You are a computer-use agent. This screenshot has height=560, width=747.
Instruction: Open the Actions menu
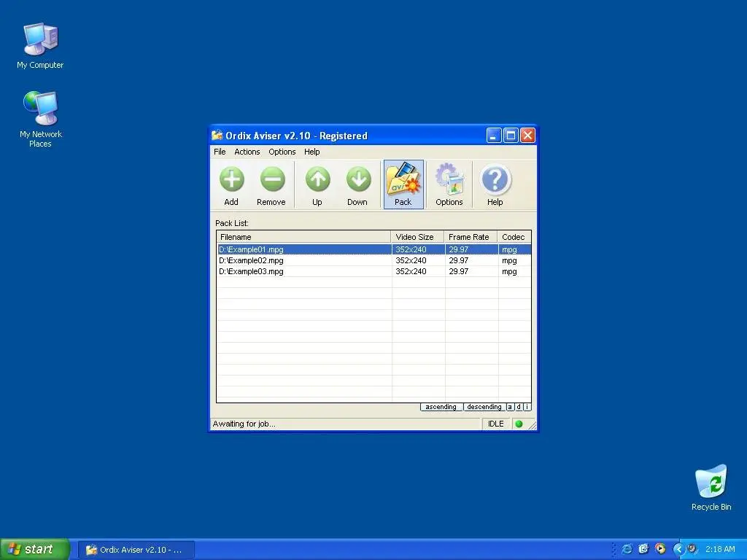247,152
